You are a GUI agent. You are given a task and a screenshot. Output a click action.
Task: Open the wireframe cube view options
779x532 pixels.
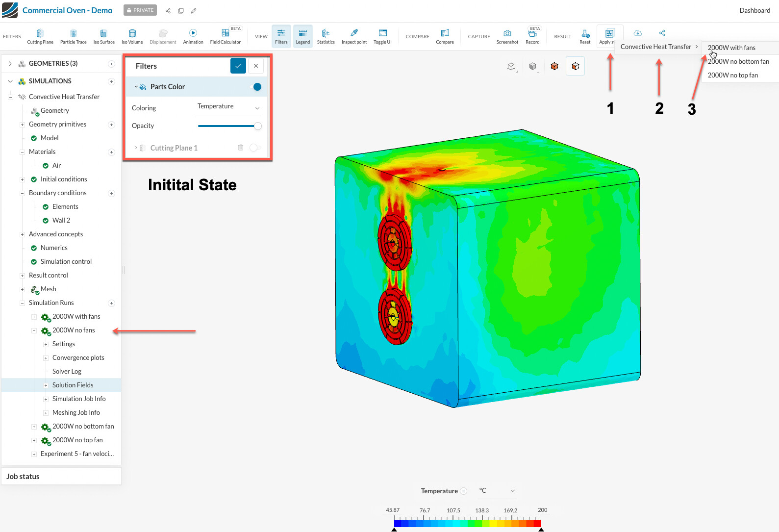click(512, 66)
